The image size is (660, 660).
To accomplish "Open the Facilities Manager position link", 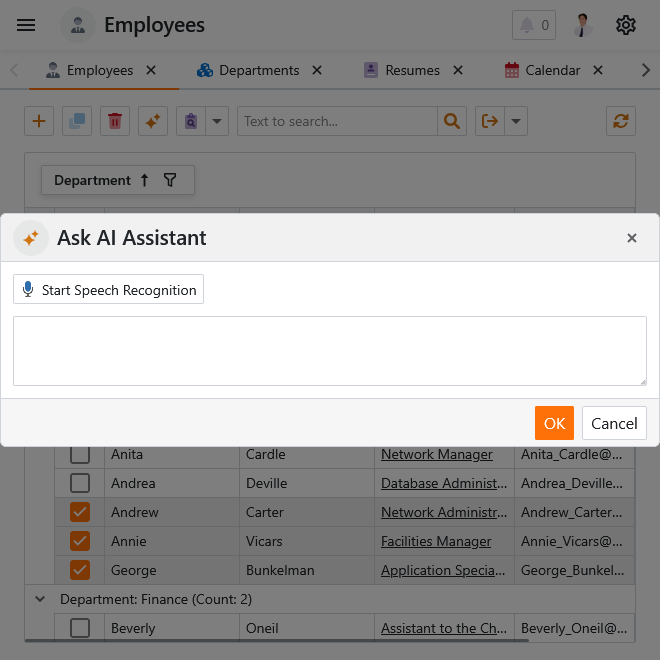I will [x=436, y=542].
